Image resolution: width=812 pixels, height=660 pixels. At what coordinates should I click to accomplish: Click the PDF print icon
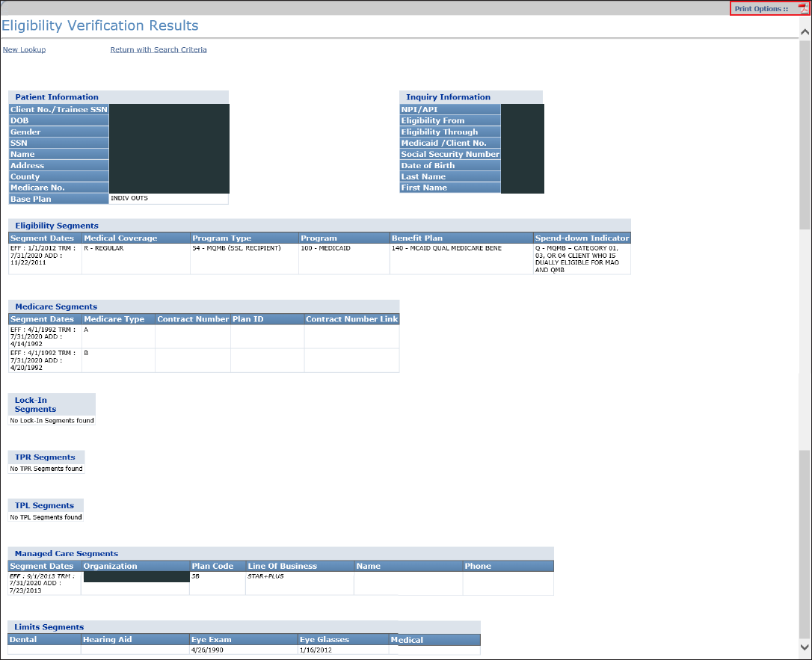click(x=803, y=9)
